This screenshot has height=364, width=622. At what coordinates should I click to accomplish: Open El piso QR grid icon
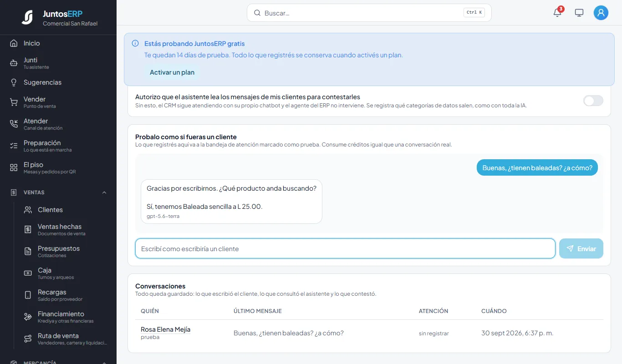[x=14, y=168]
